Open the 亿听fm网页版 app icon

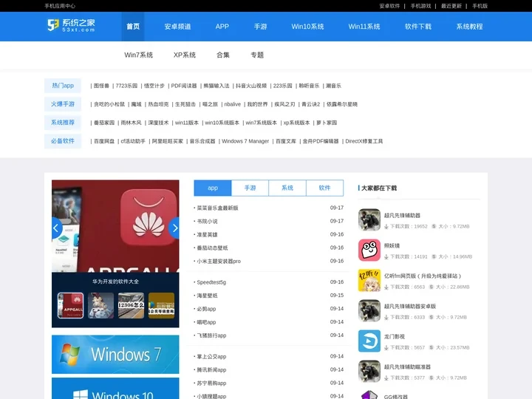pyautogui.click(x=369, y=280)
